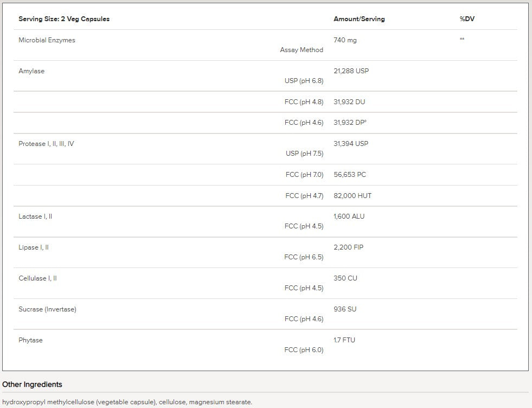The image size is (532, 408).
Task: Select the Amylase ingredient name
Action: (31, 71)
